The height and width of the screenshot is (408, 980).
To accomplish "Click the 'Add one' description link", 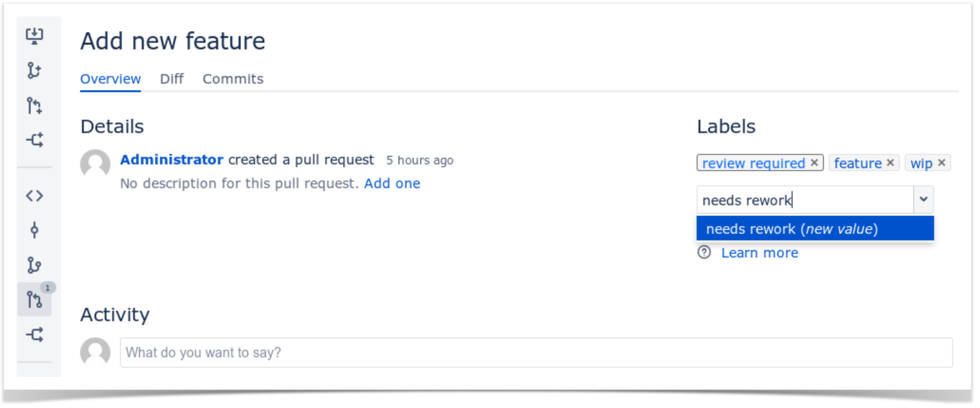I will pyautogui.click(x=392, y=184).
